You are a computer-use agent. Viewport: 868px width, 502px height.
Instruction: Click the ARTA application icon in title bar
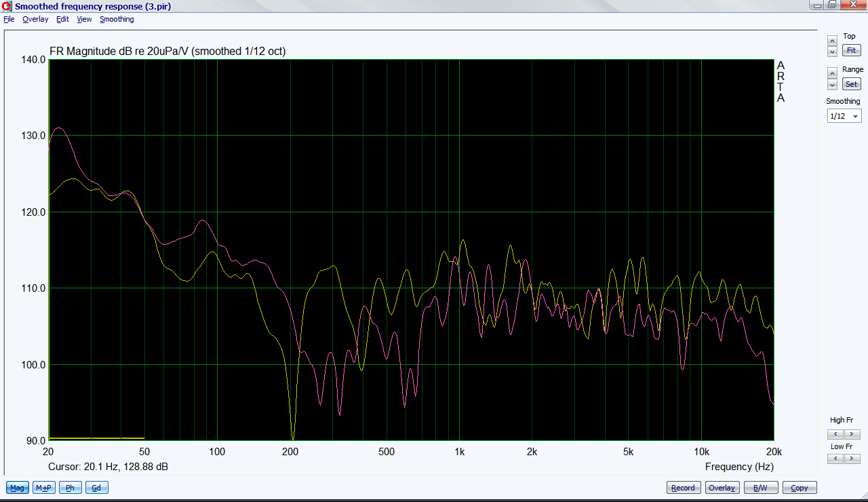[x=7, y=6]
